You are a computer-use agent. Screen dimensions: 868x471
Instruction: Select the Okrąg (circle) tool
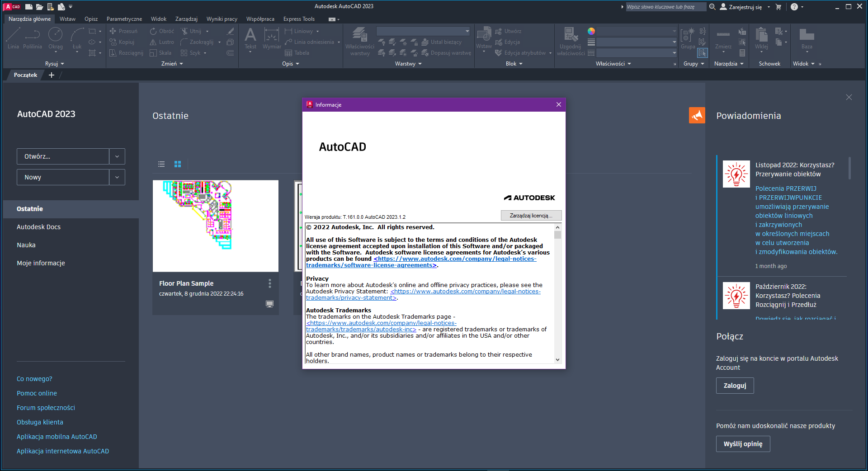click(x=56, y=38)
